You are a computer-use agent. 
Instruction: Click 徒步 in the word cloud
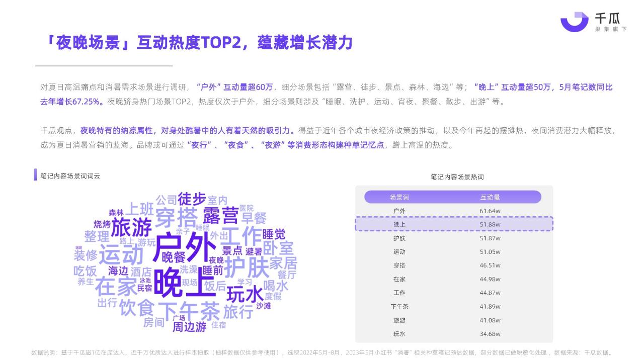[x=191, y=199]
